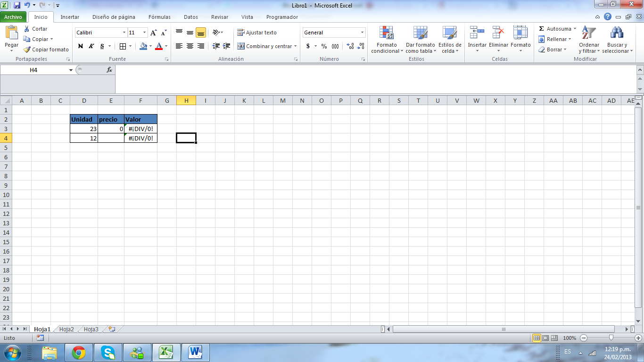Image resolution: width=644 pixels, height=362 pixels.
Task: Switch to the Fórmulas ribbon tab
Action: (x=159, y=17)
